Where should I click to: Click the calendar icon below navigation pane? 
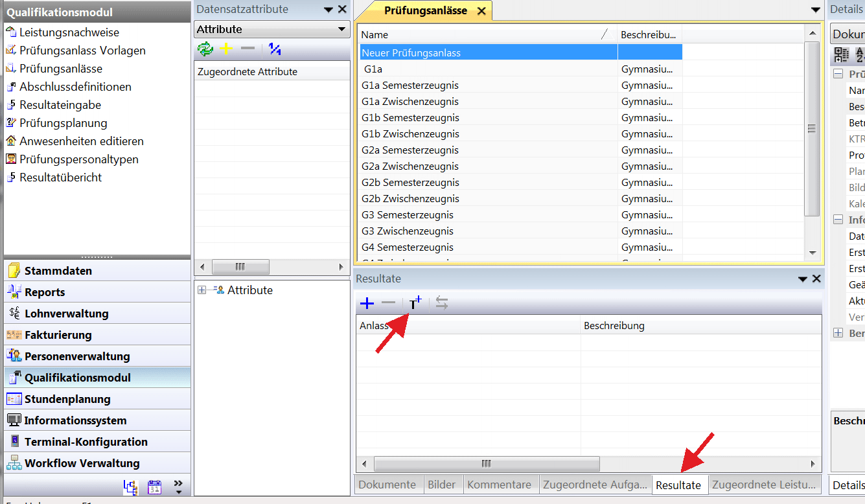pyautogui.click(x=154, y=487)
